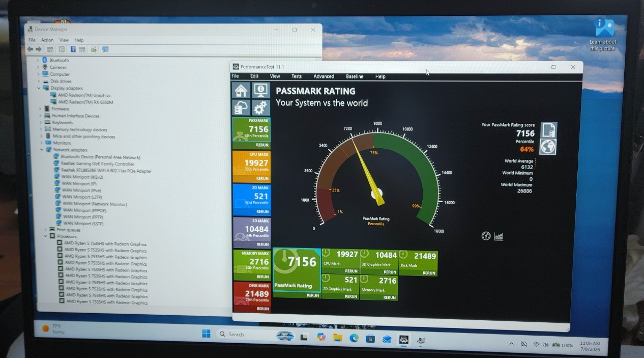Switch to the speedometer gauge view icon

pos(486,236)
